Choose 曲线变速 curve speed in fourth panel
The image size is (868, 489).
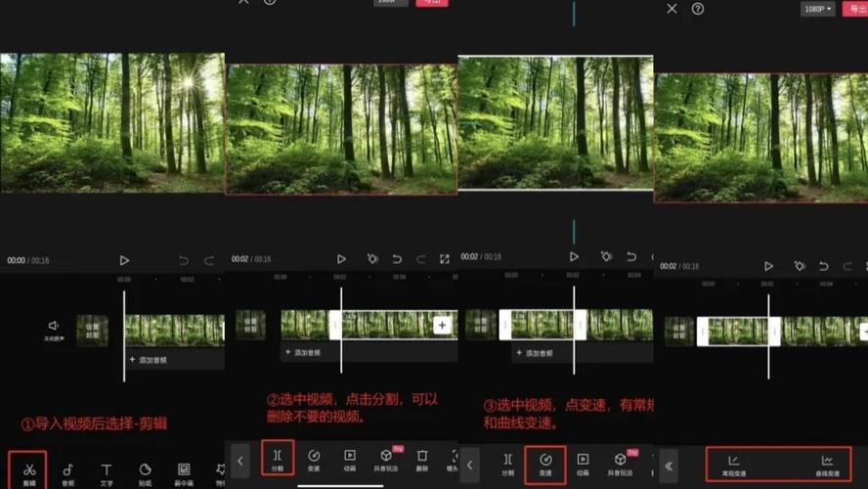[827, 466]
